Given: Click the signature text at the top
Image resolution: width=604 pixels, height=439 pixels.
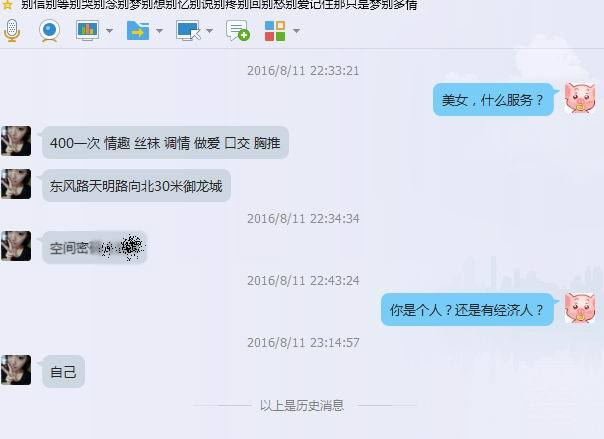Looking at the screenshot, I should point(219,5).
